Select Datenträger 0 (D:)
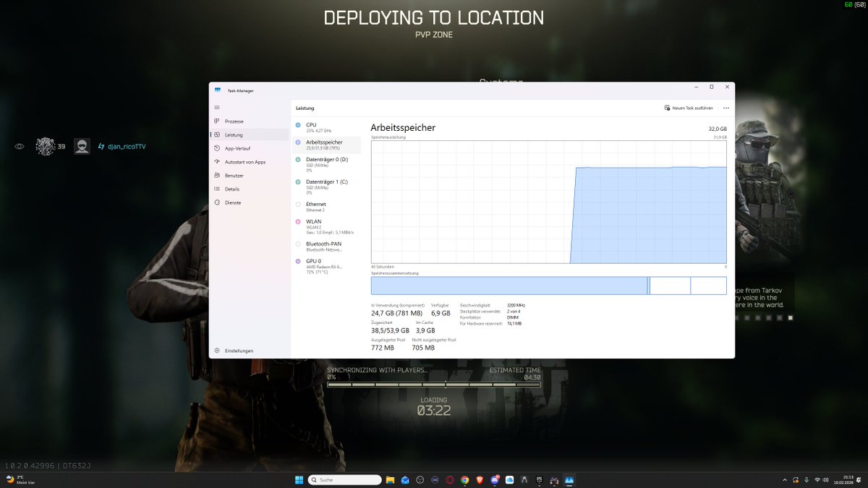The image size is (868, 488). tap(326, 164)
